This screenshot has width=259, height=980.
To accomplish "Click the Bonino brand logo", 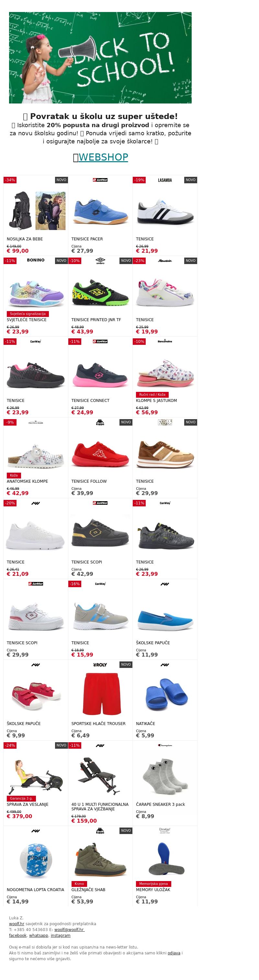I will click(x=36, y=260).
